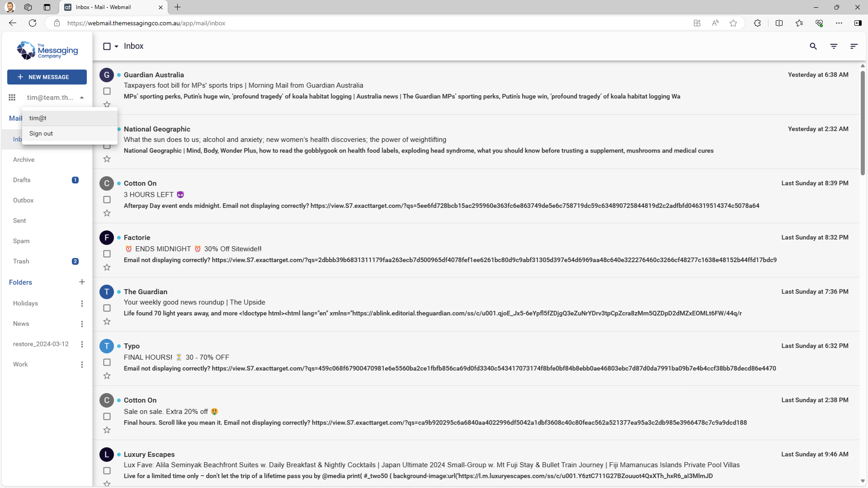Screen dimensions: 868x488
Task: Star the Factorie email
Action: point(107,267)
